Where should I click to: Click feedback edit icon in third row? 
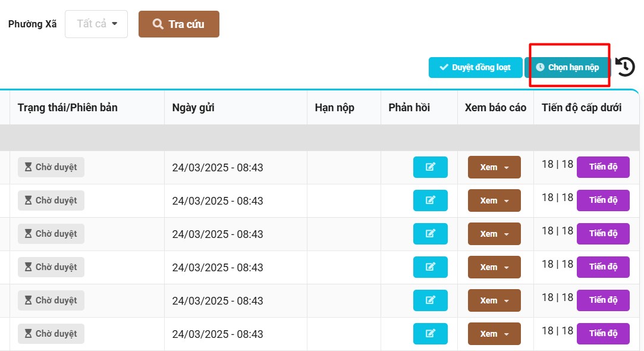[430, 234]
